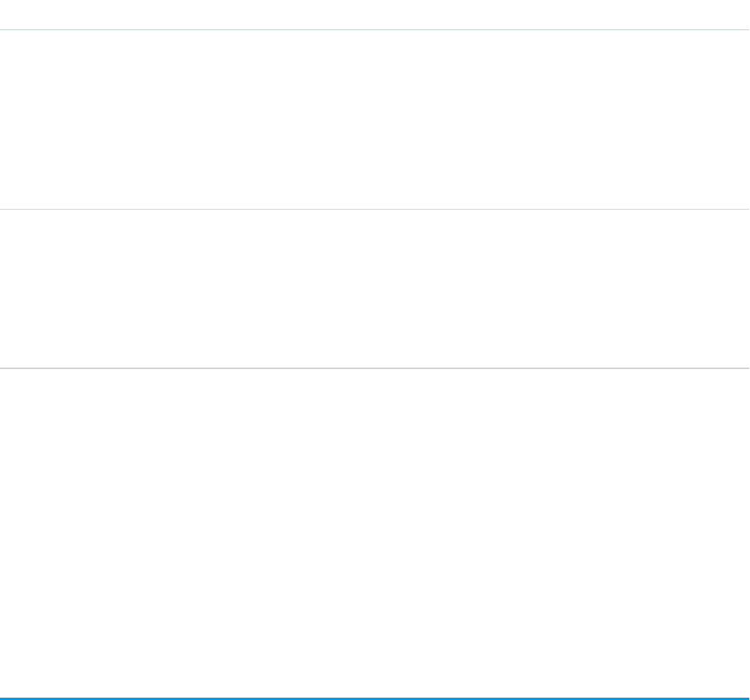Click the large empty area above the blue line
The image size is (750, 700).
point(375,532)
